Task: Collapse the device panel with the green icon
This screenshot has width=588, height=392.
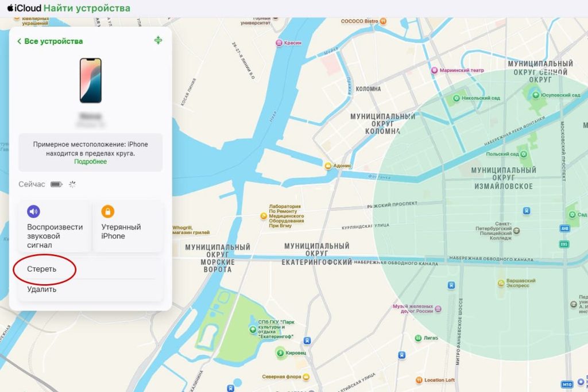Action: [x=158, y=40]
